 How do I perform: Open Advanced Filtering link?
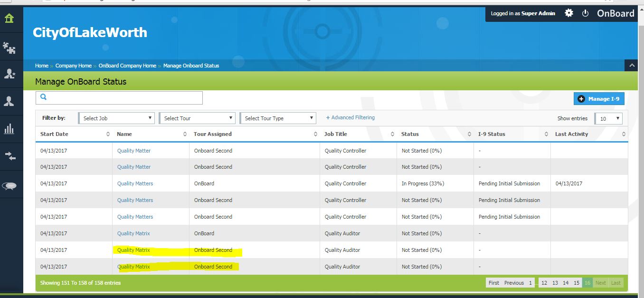[350, 117]
